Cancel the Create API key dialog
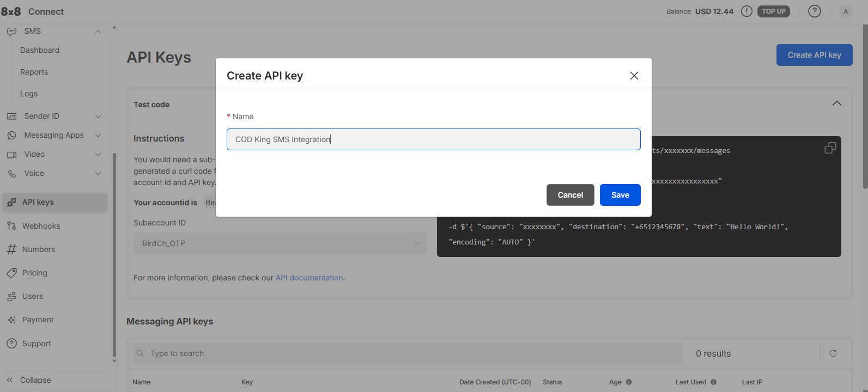The width and height of the screenshot is (868, 392). 570,195
